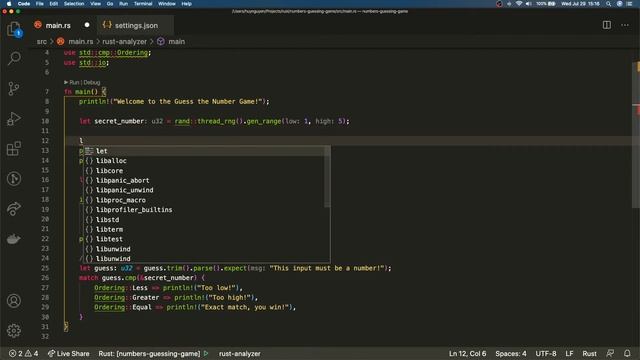Open the Search view in the activity bar
640x360 pixels.
(14, 58)
